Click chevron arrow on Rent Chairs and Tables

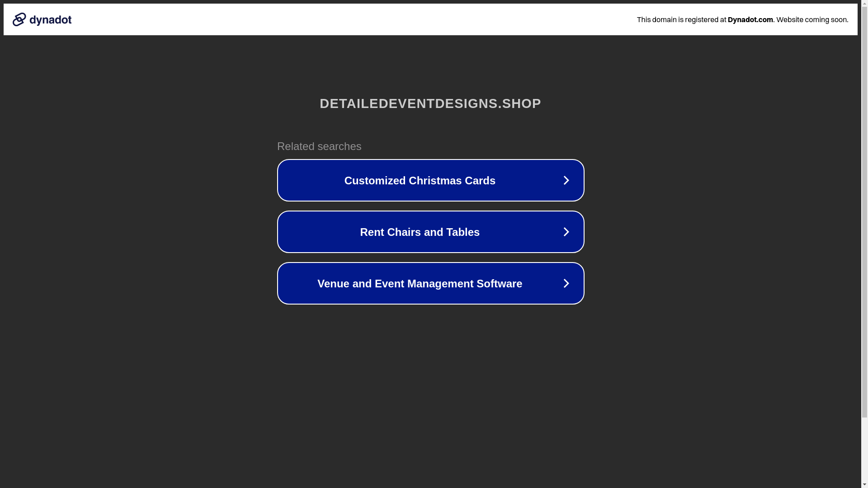coord(566,232)
